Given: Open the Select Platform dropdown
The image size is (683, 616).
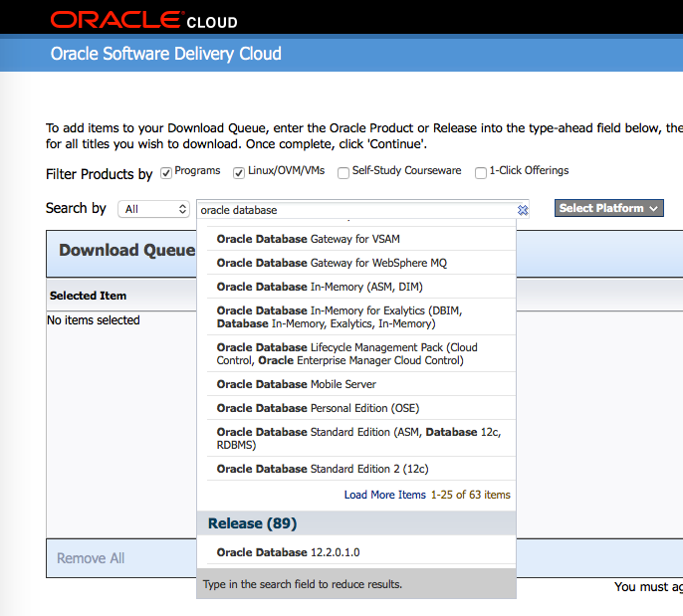Looking at the screenshot, I should [x=609, y=208].
